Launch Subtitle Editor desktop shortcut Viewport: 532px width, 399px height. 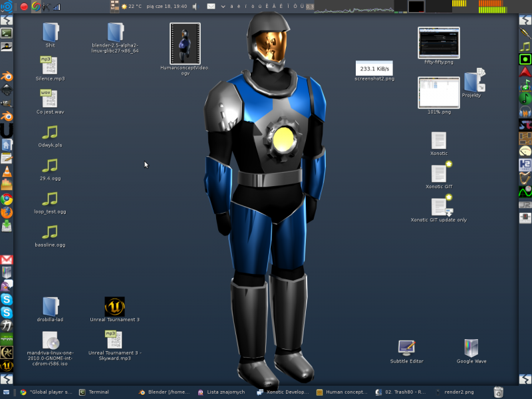click(x=406, y=352)
